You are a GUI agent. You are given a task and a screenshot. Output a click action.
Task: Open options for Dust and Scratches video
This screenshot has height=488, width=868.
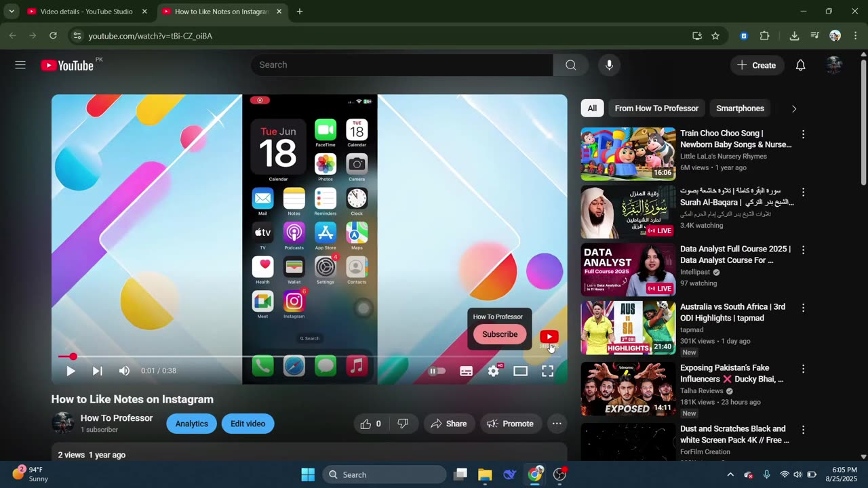803,430
